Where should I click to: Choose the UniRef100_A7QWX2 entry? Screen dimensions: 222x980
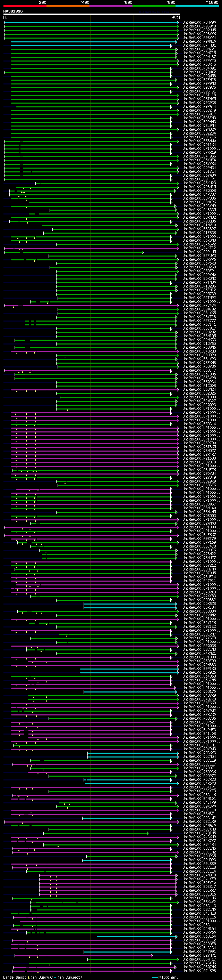[199, 72]
